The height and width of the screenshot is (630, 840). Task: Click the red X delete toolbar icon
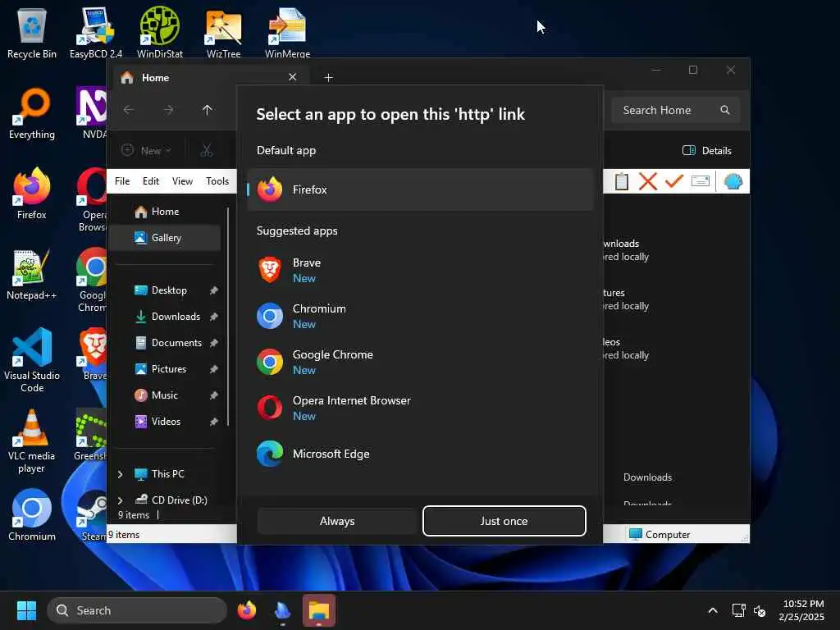(x=648, y=181)
